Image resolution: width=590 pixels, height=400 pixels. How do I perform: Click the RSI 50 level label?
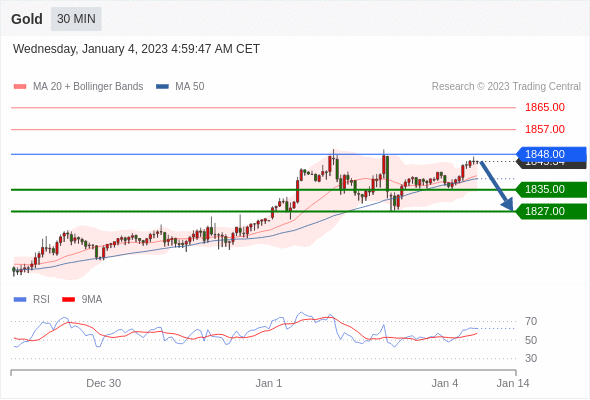click(x=531, y=340)
